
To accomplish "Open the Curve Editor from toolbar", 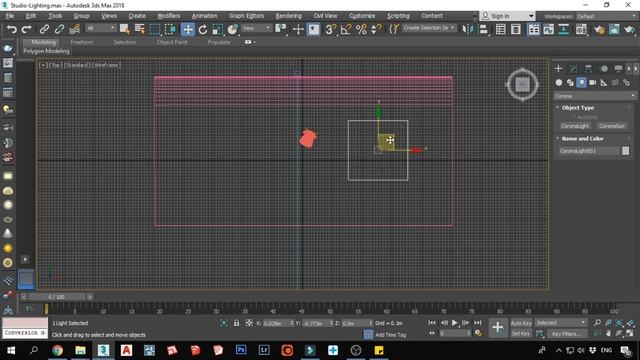I will [549, 29].
